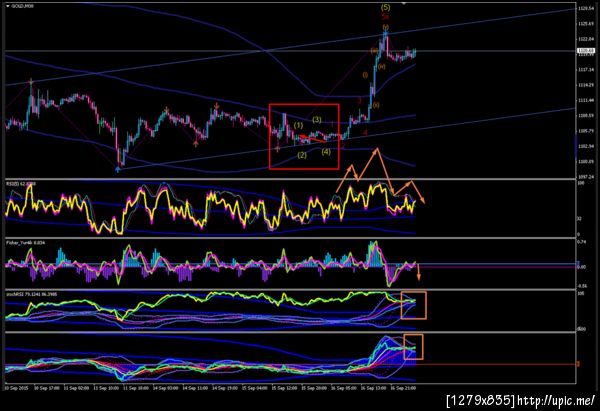600x411 pixels.
Task: Click the orange level marker on bottom panel axis
Action: point(578,364)
